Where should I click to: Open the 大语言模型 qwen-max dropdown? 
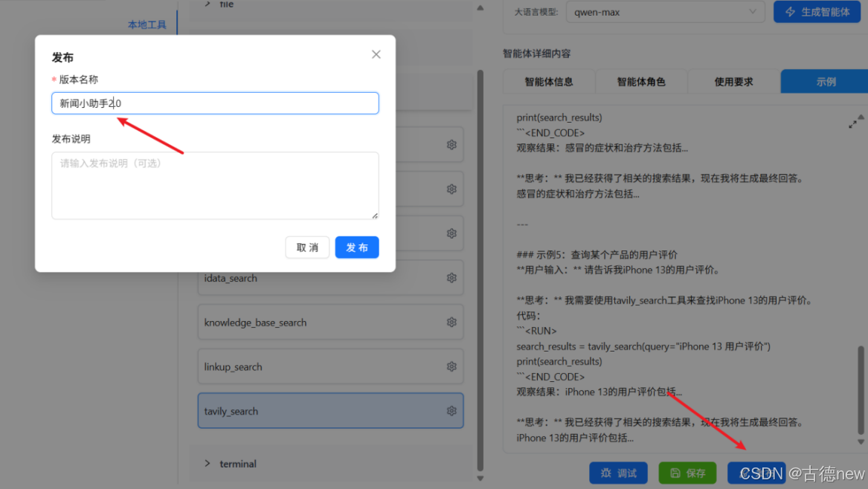(x=665, y=12)
